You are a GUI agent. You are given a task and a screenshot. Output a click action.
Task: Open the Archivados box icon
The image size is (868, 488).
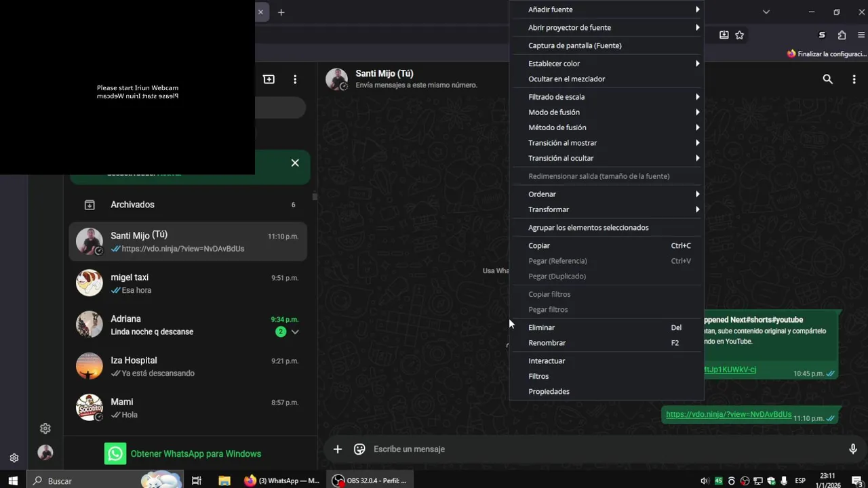click(x=89, y=205)
